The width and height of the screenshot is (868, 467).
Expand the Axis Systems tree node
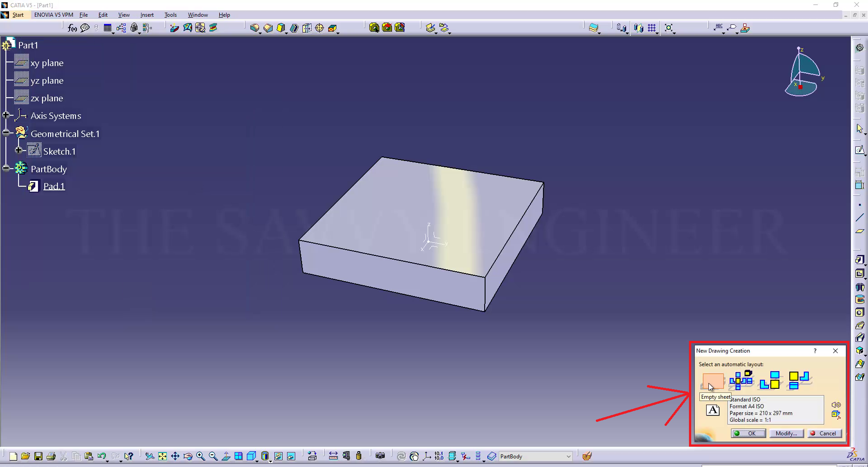tap(6, 115)
